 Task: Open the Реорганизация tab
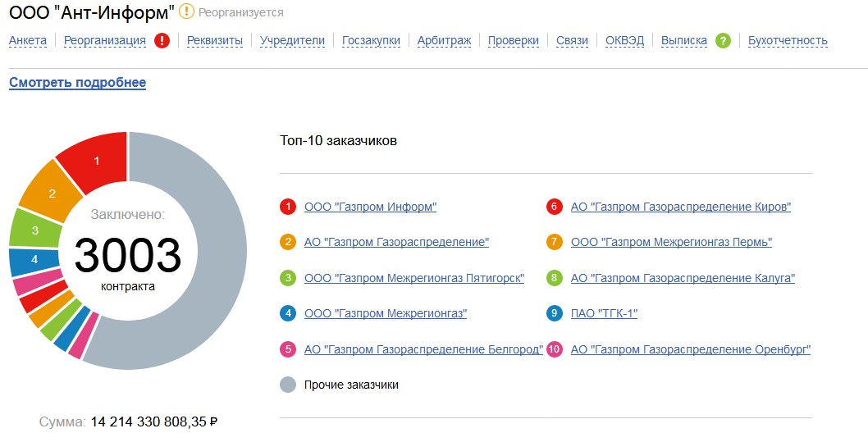(x=105, y=40)
